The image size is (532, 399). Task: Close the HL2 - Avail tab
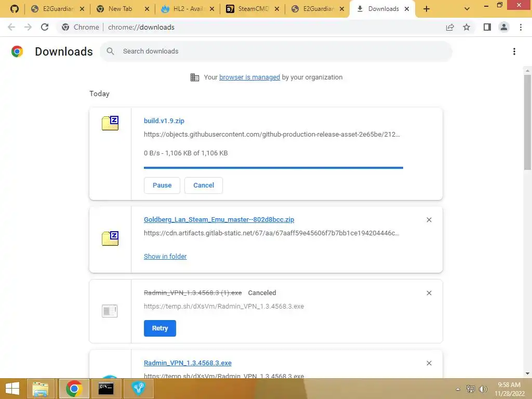point(212,9)
